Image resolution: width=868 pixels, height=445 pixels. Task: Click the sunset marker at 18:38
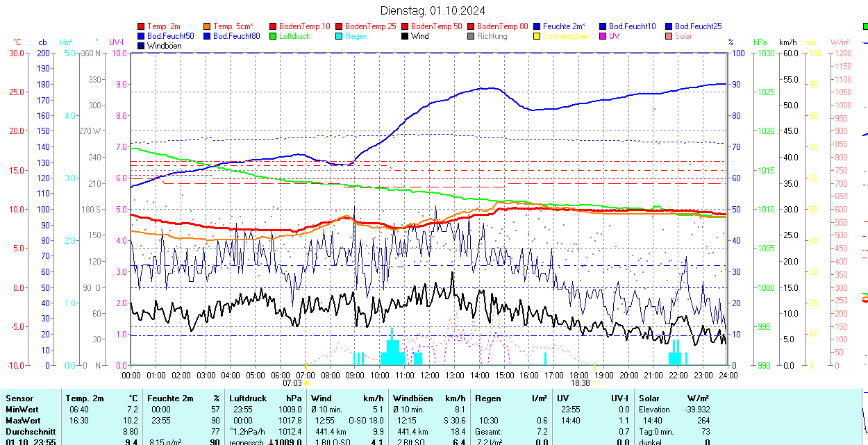594,383
